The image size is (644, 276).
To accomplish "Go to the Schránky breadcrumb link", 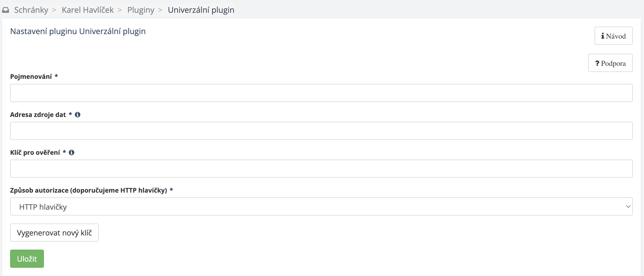I will pos(31,10).
